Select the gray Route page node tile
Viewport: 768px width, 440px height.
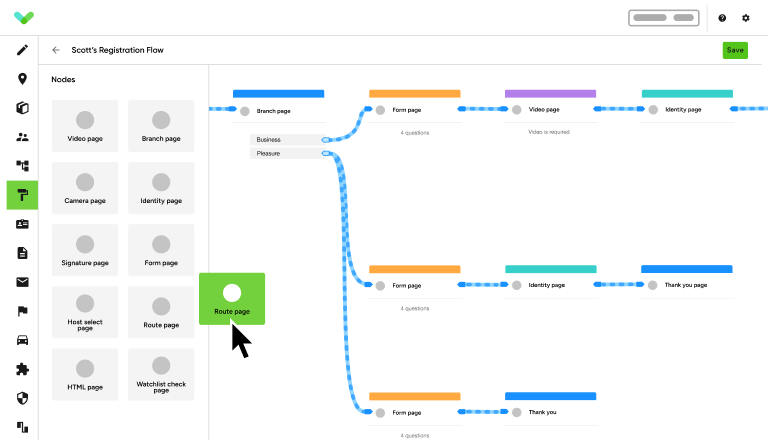pos(161,312)
